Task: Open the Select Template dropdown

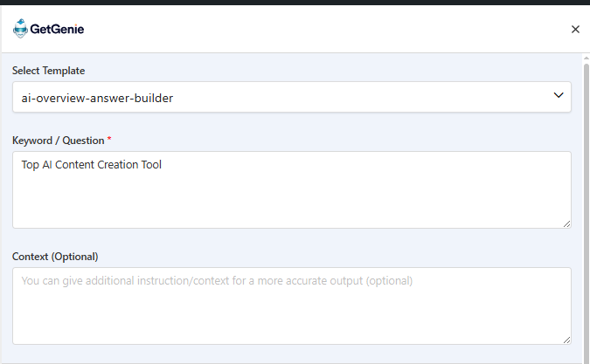Action: (291, 97)
